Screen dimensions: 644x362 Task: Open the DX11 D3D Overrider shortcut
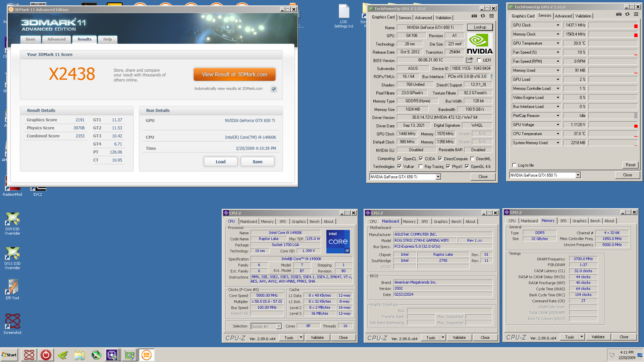12,258
